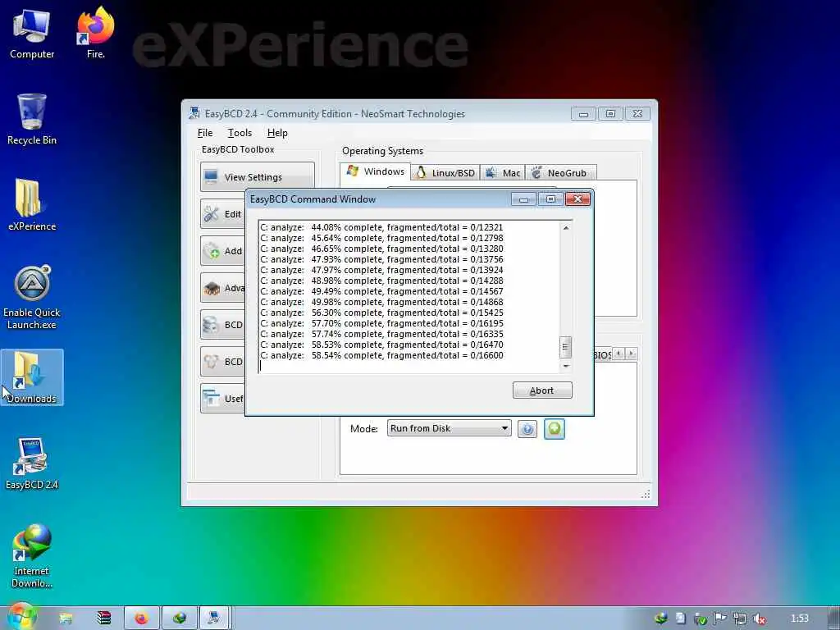Viewport: 840px width, 630px height.
Task: Click the command window scrollbar down arrow
Action: tap(566, 367)
